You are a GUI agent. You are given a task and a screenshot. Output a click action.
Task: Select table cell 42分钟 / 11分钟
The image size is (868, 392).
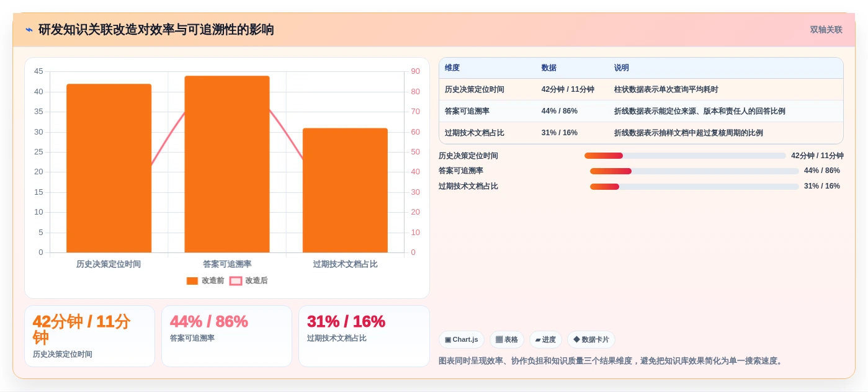click(568, 89)
